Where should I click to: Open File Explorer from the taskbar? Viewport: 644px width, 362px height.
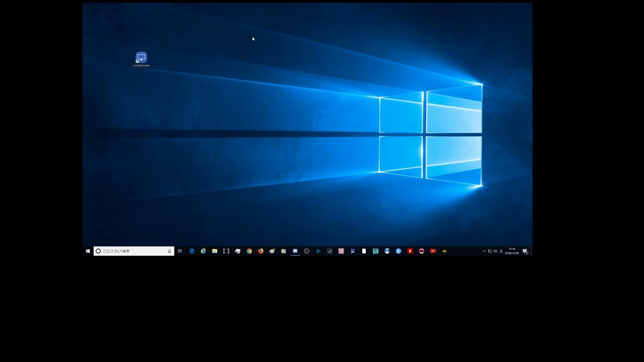pyautogui.click(x=215, y=251)
